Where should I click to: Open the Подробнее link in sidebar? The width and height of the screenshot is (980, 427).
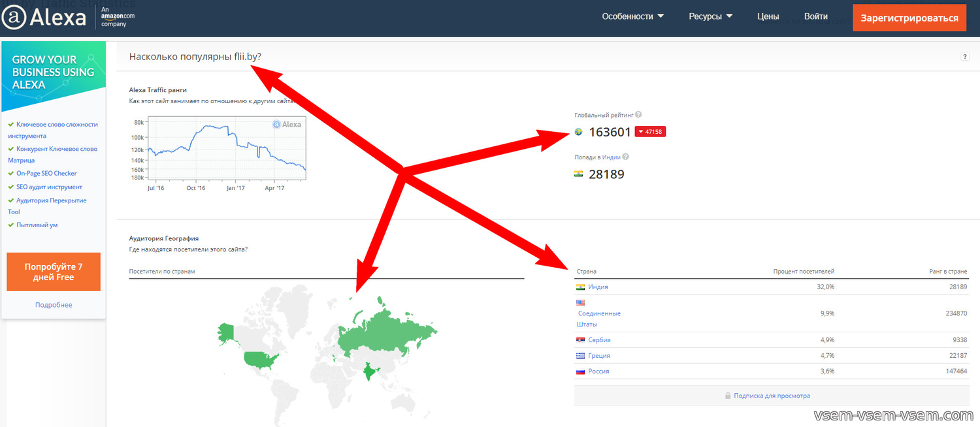pos(54,305)
